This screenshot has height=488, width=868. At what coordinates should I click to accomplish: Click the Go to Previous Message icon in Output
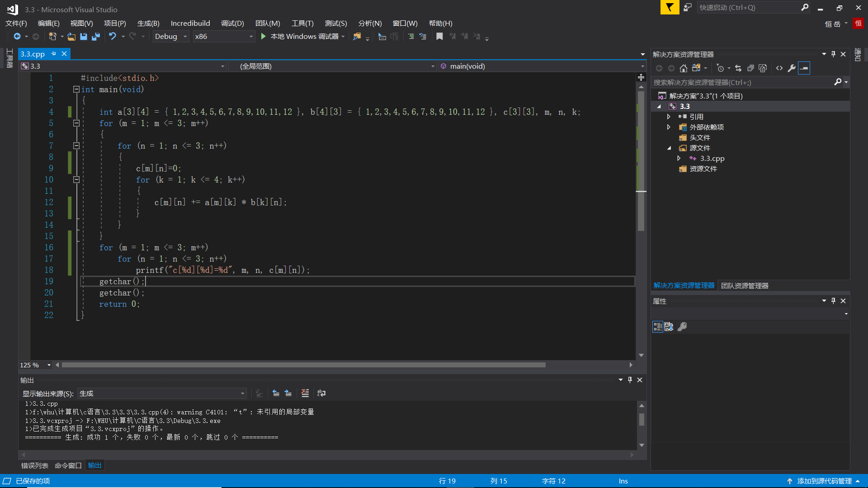coord(276,393)
